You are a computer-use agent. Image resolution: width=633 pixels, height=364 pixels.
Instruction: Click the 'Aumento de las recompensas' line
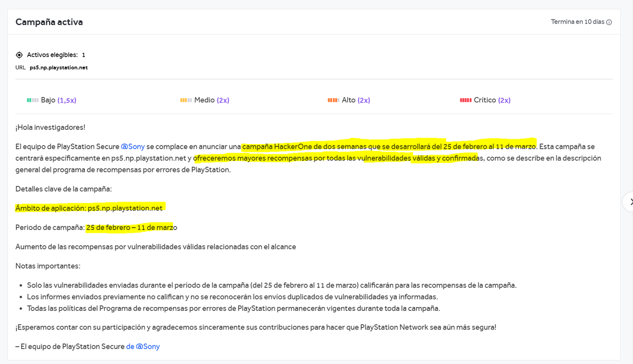156,247
